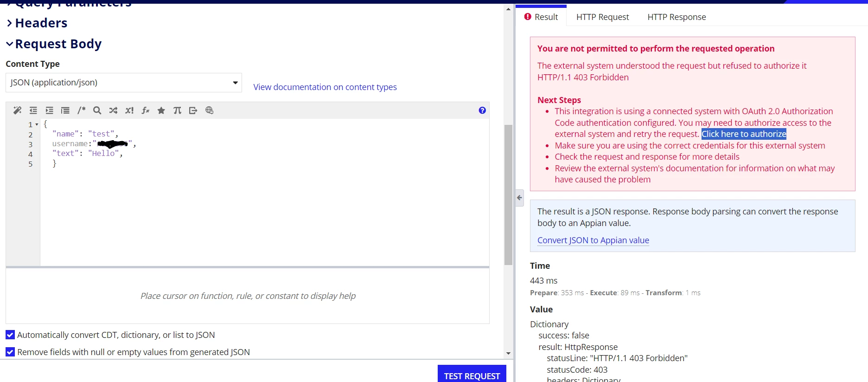Collapse the Request Body section

[x=54, y=44]
